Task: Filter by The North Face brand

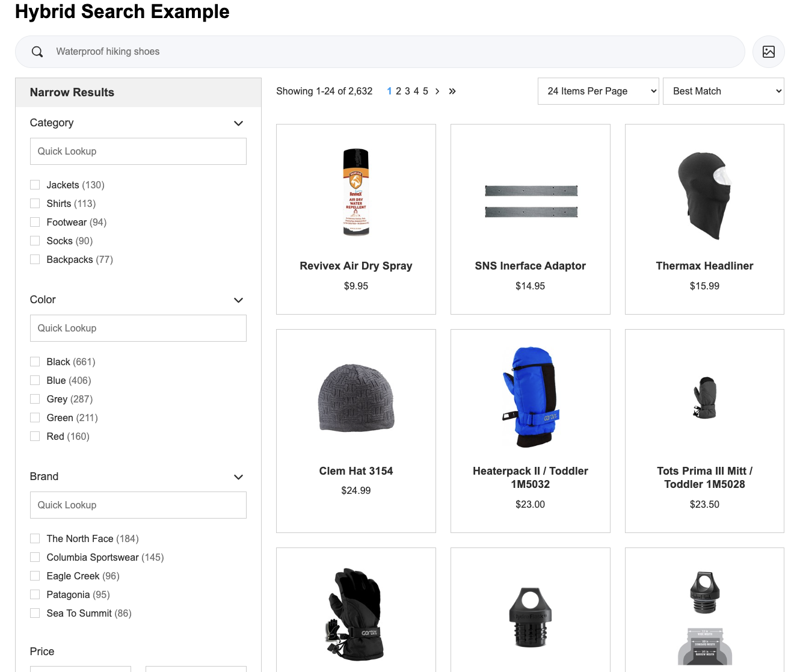Action: (x=35, y=538)
